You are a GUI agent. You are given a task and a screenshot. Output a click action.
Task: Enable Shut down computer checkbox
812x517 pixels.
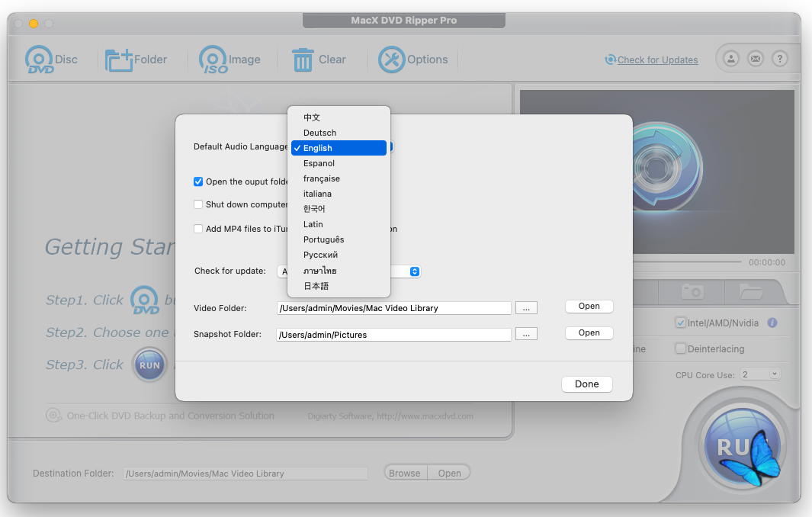pyautogui.click(x=197, y=204)
